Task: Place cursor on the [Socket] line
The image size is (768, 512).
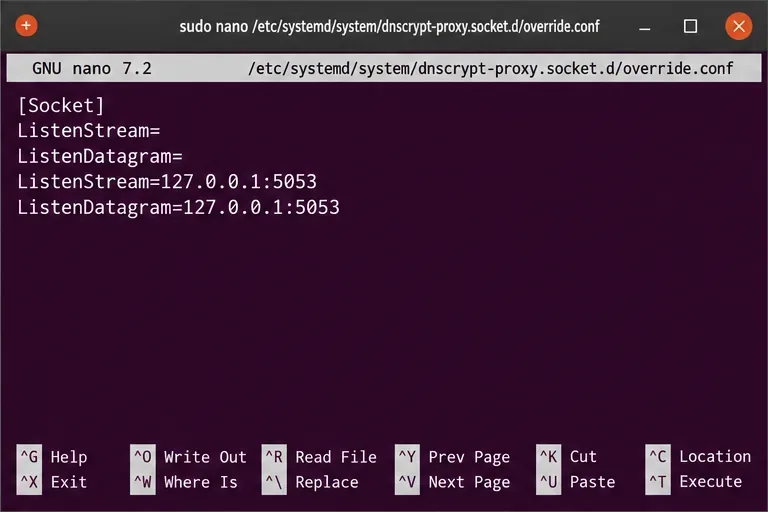Action: (x=61, y=105)
